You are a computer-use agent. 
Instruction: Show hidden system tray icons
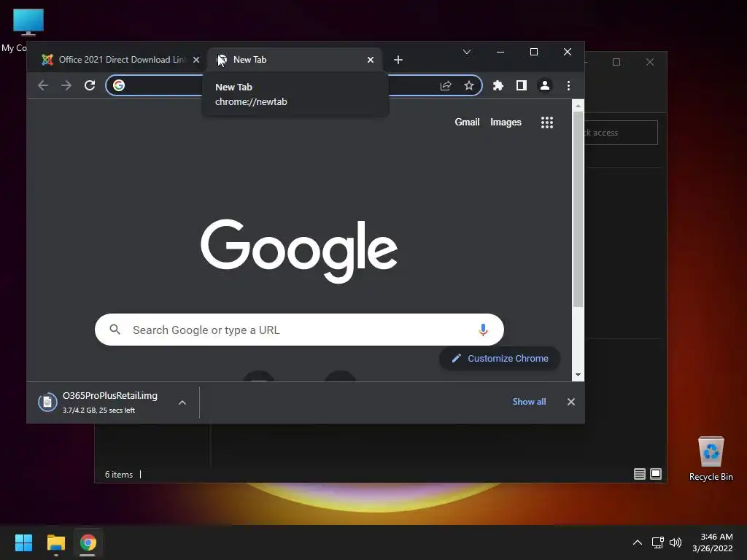(637, 542)
